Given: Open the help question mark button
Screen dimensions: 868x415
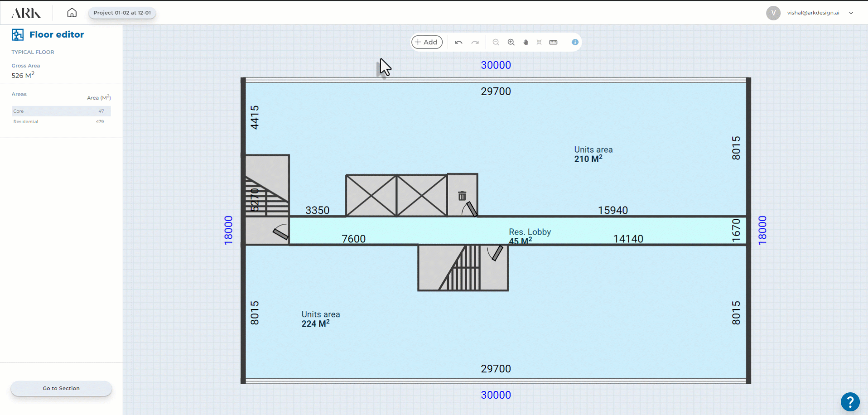Looking at the screenshot, I should tap(850, 401).
